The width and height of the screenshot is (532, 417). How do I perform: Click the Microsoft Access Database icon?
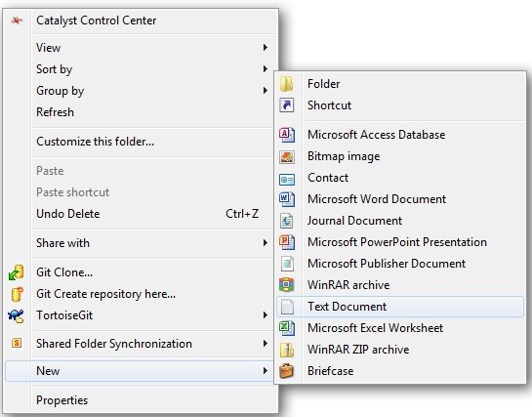(287, 135)
